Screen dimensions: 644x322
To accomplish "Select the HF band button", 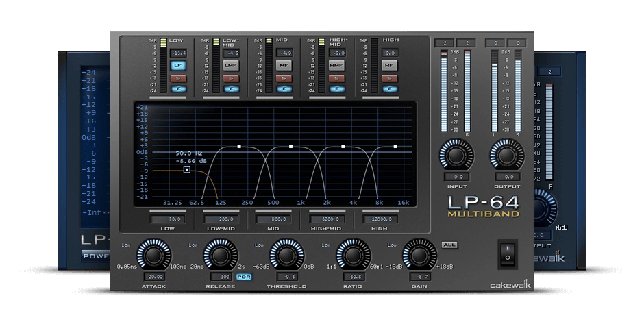I will (x=389, y=65).
